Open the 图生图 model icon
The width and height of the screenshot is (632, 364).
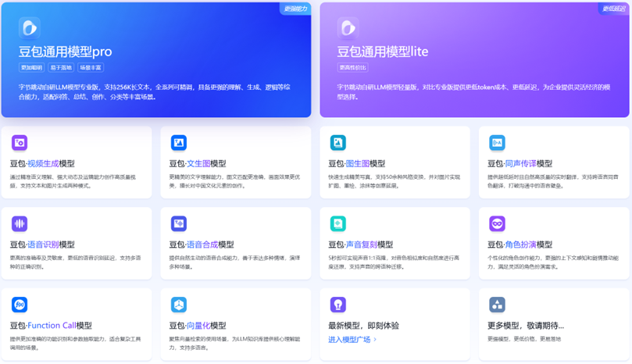337,143
